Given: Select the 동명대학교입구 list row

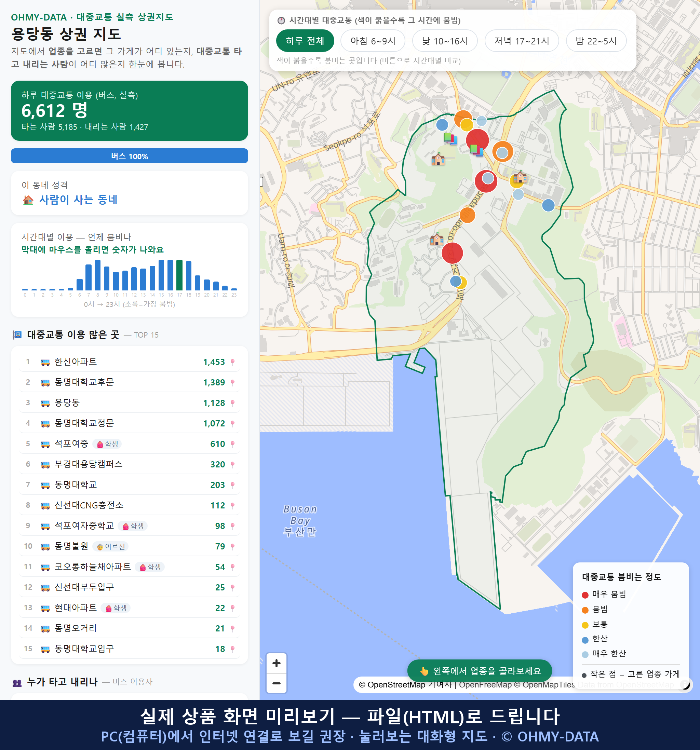Looking at the screenshot, I should (130, 649).
